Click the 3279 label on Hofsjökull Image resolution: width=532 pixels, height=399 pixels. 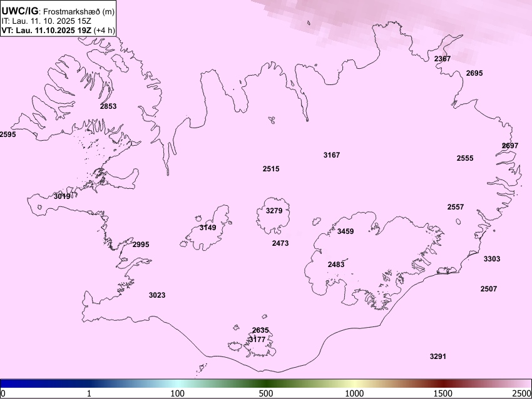(x=274, y=211)
